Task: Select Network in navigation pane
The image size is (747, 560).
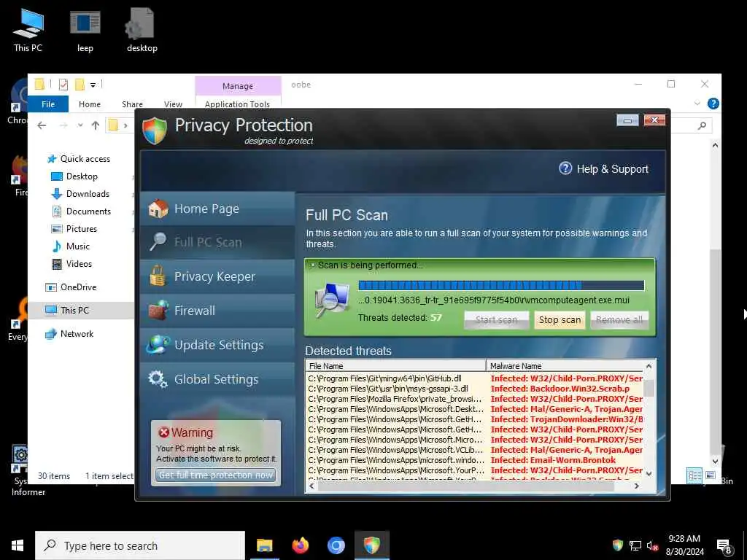Action: click(x=77, y=334)
